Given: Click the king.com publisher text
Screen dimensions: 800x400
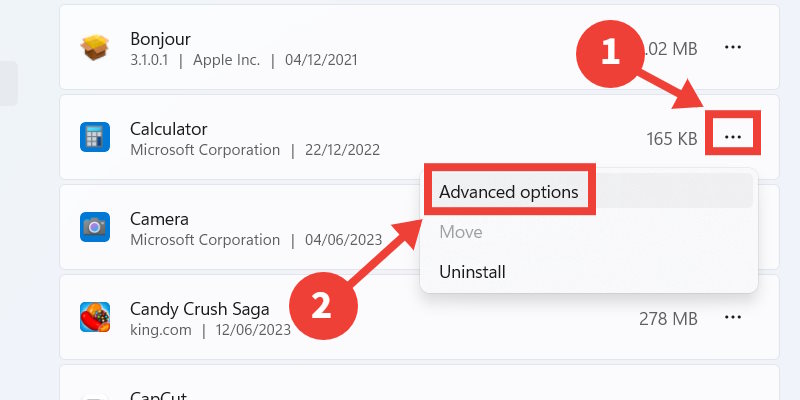Looking at the screenshot, I should click(161, 329).
